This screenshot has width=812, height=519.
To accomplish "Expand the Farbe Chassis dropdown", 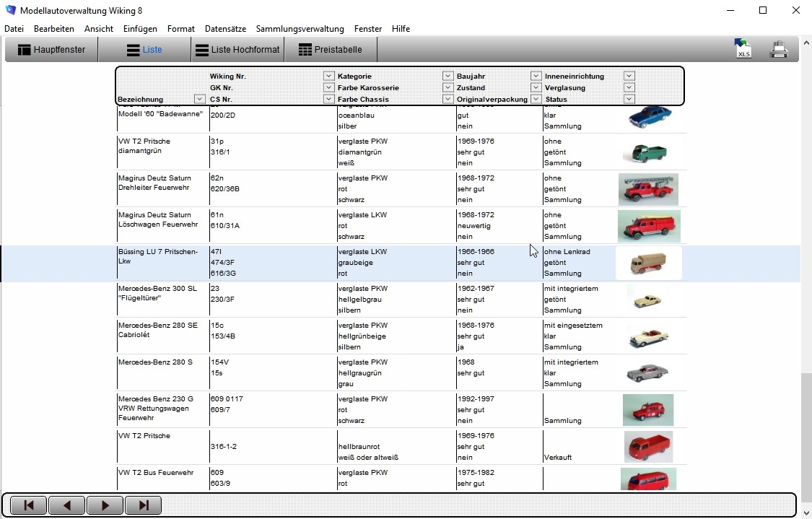I will pos(448,99).
